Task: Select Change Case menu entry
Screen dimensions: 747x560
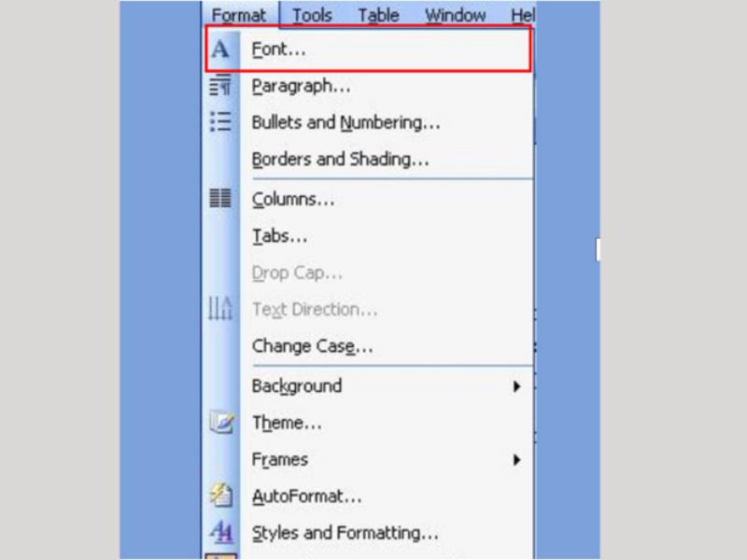Action: [312, 346]
